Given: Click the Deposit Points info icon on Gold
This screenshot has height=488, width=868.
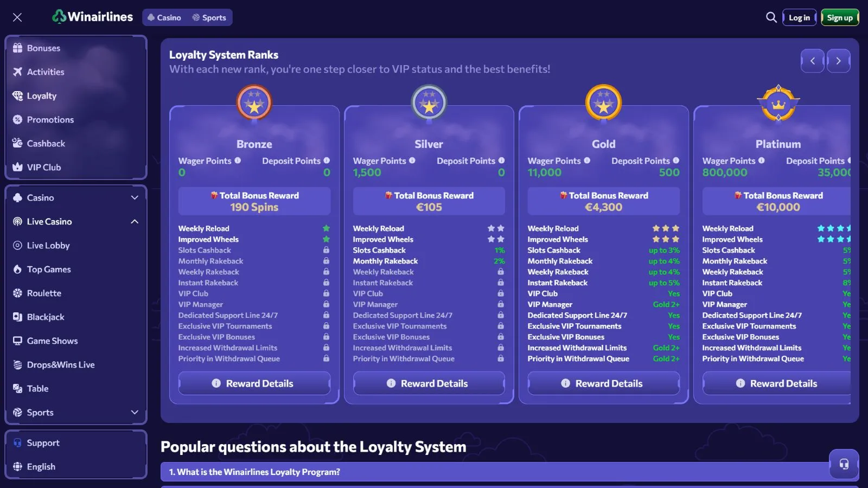Looking at the screenshot, I should click(x=676, y=160).
